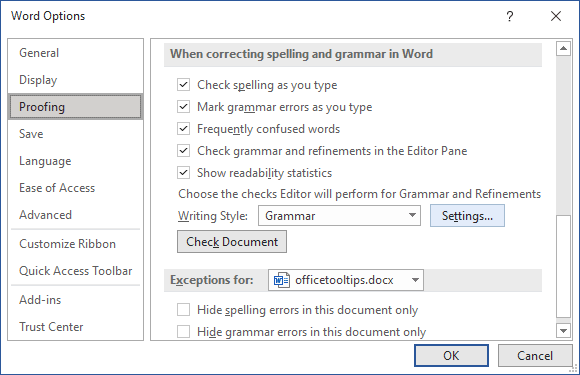Select the Proofing category
The width and height of the screenshot is (580, 375).
pyautogui.click(x=75, y=107)
